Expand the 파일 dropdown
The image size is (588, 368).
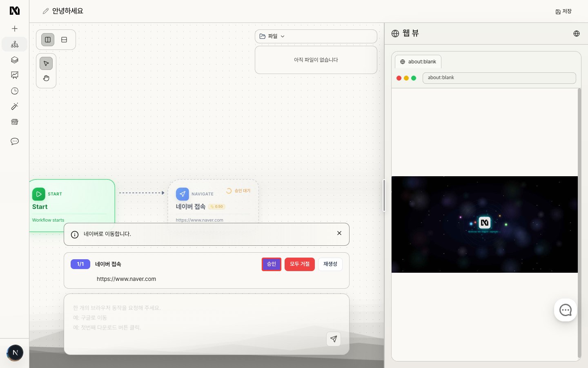pos(316,36)
